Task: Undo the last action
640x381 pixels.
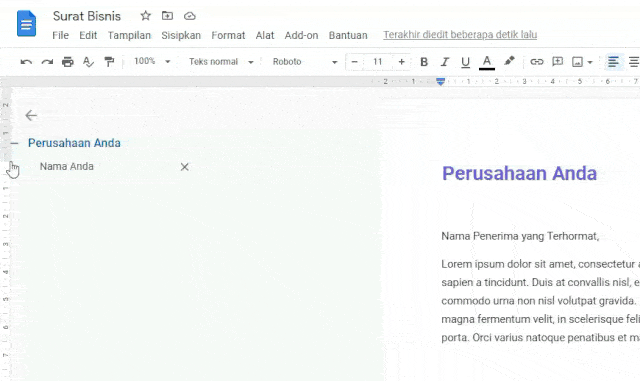Action: [x=26, y=62]
